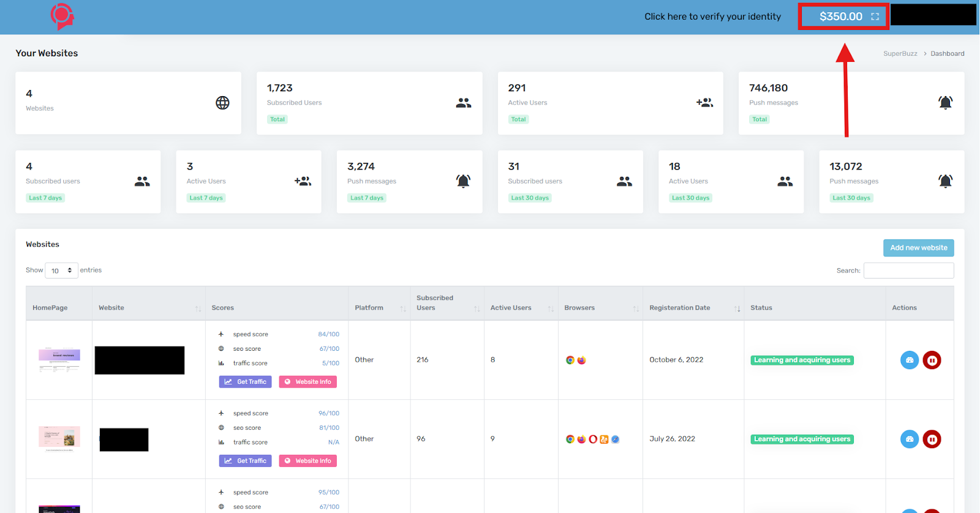Open dashboard action for October 6 website

pyautogui.click(x=910, y=360)
